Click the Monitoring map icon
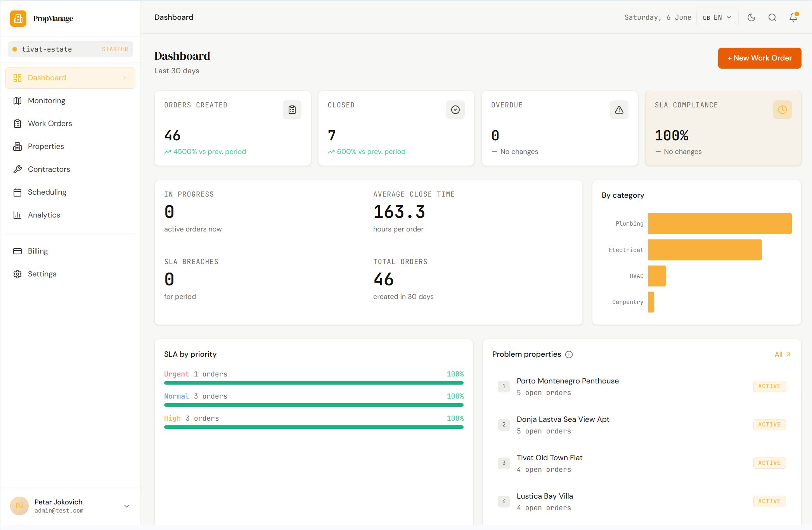Screen dimensions: 812x530 point(17,101)
